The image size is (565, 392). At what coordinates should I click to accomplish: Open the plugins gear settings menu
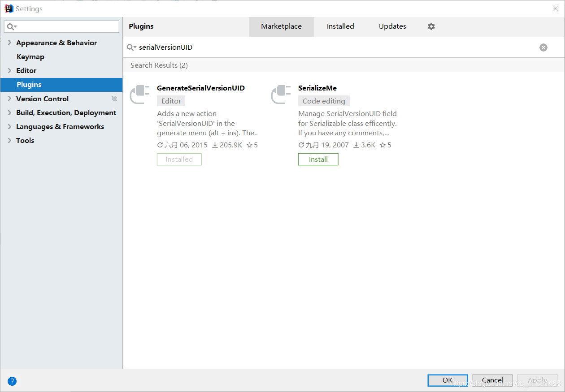click(x=431, y=26)
